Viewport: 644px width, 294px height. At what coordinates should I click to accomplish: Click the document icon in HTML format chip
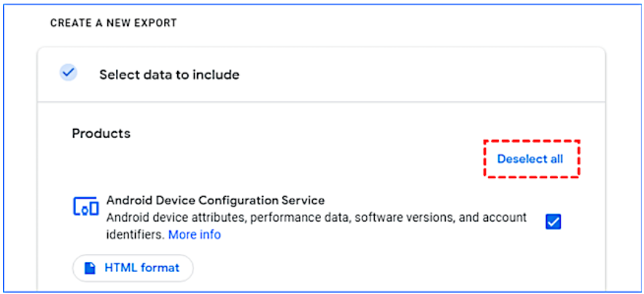[90, 268]
